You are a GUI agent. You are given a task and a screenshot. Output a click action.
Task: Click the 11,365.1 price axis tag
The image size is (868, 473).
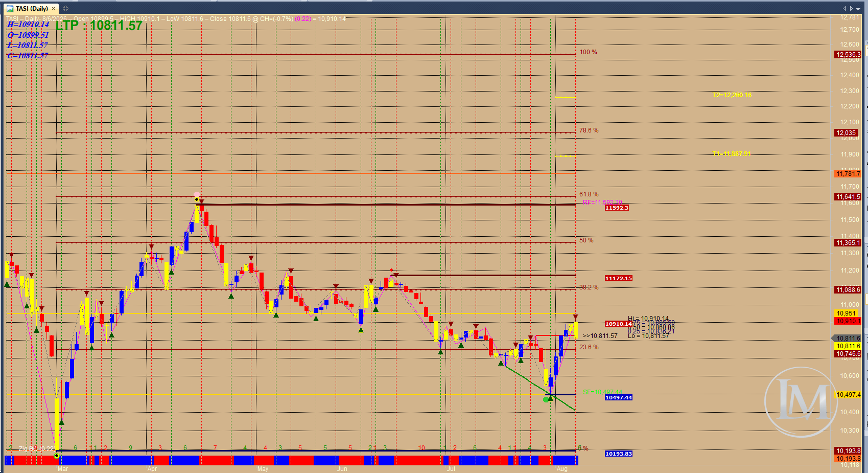click(x=848, y=243)
